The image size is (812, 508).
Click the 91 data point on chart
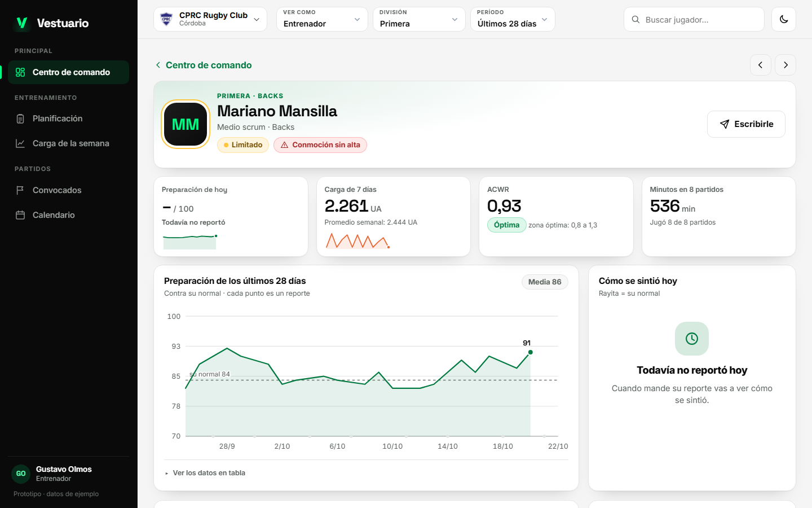(x=530, y=352)
